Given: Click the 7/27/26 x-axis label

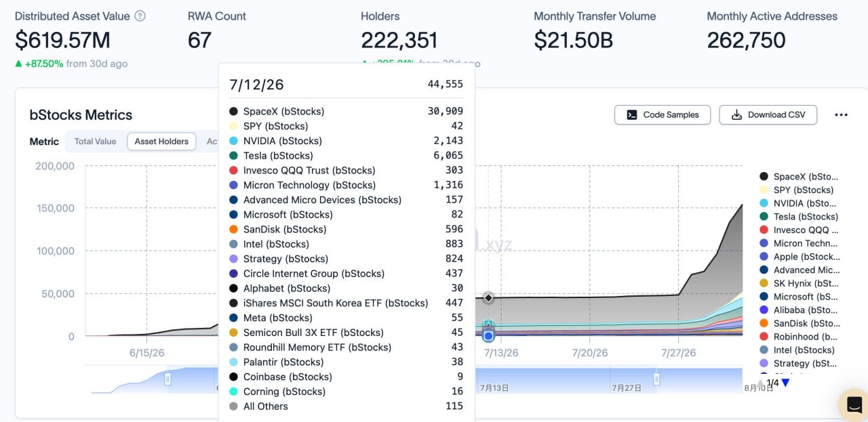Looking at the screenshot, I should [x=678, y=353].
